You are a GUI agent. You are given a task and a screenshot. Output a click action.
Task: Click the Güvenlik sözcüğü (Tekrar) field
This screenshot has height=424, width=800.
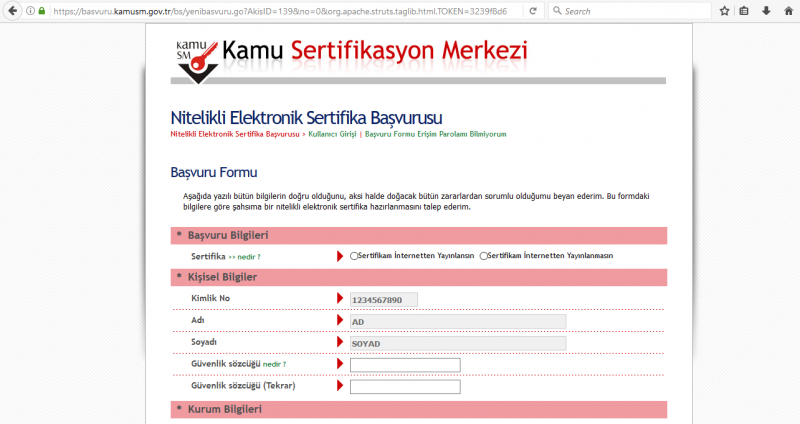tap(405, 387)
